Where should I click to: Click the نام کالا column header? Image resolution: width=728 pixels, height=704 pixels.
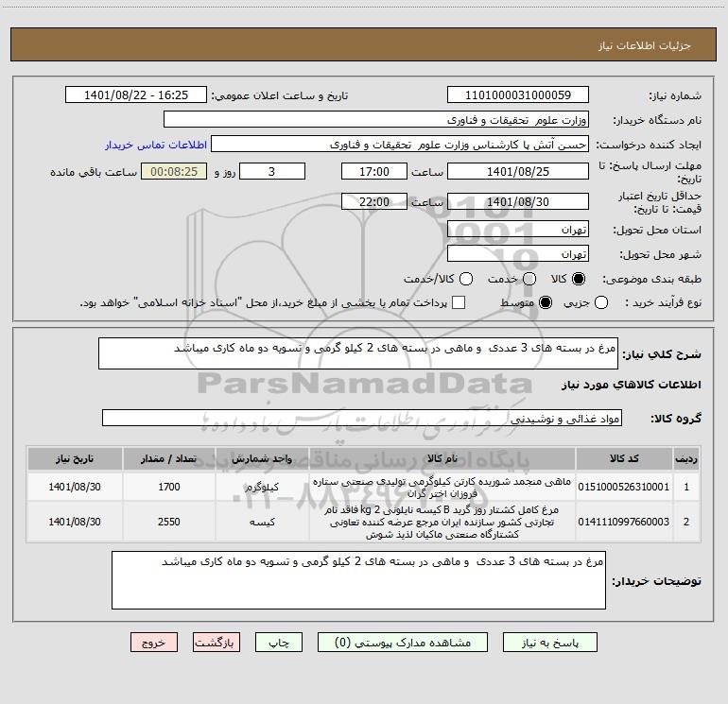pos(442,458)
